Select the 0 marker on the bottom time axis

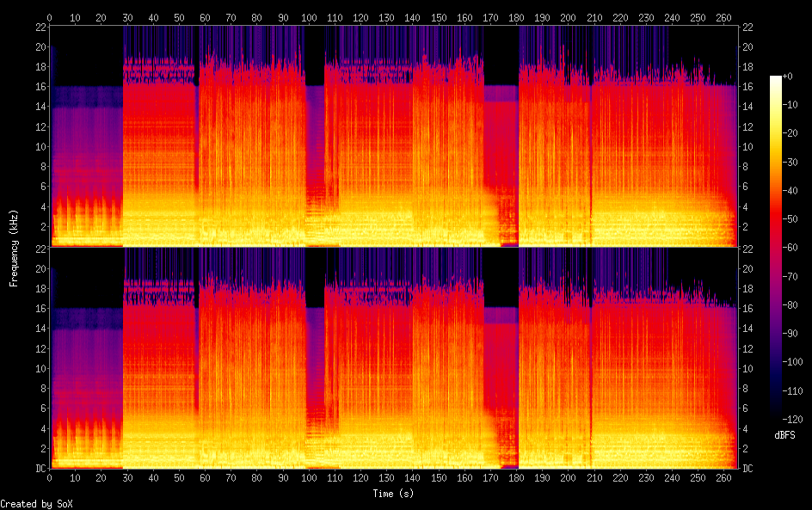[50, 477]
